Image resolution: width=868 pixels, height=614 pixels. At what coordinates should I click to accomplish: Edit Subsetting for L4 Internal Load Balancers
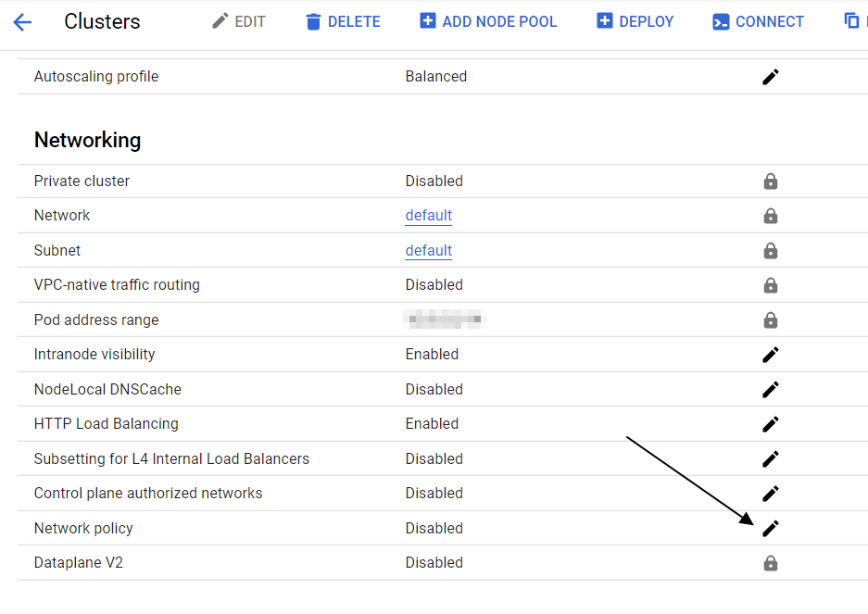pyautogui.click(x=771, y=459)
